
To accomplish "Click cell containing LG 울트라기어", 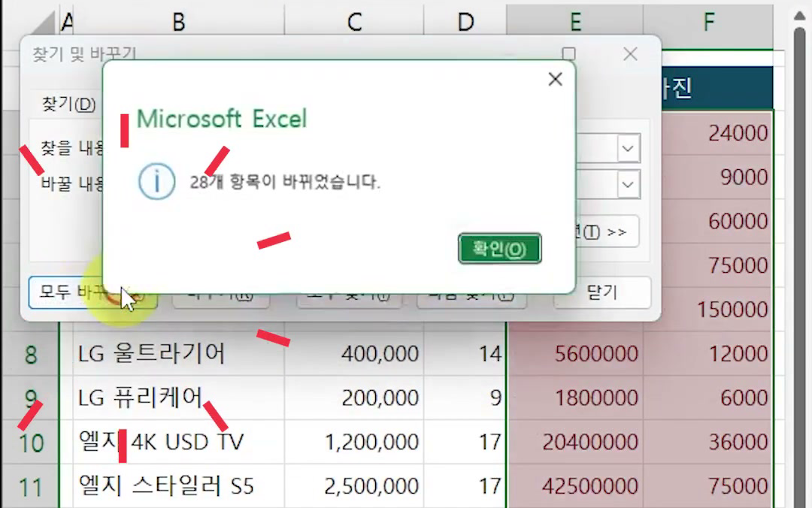I will pyautogui.click(x=179, y=354).
